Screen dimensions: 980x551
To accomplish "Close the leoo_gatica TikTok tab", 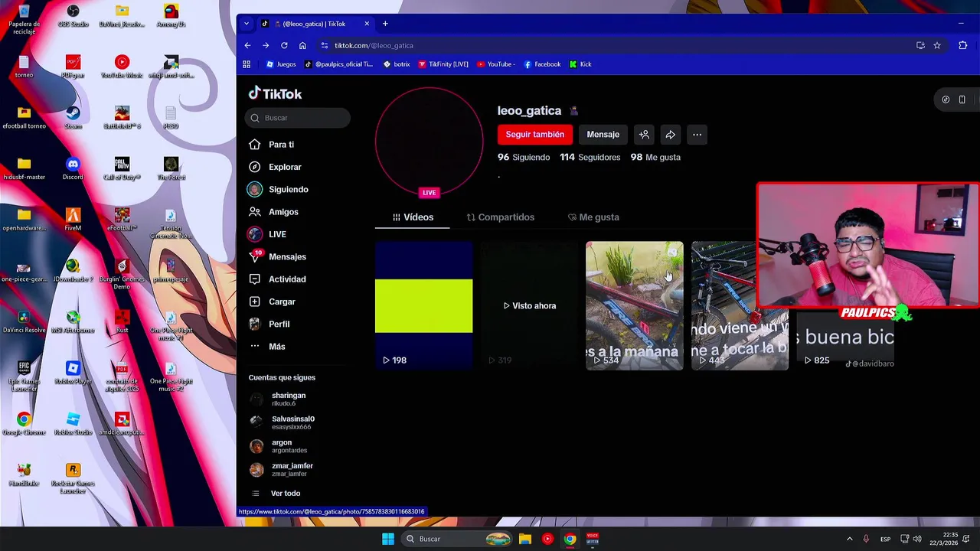I will point(367,24).
